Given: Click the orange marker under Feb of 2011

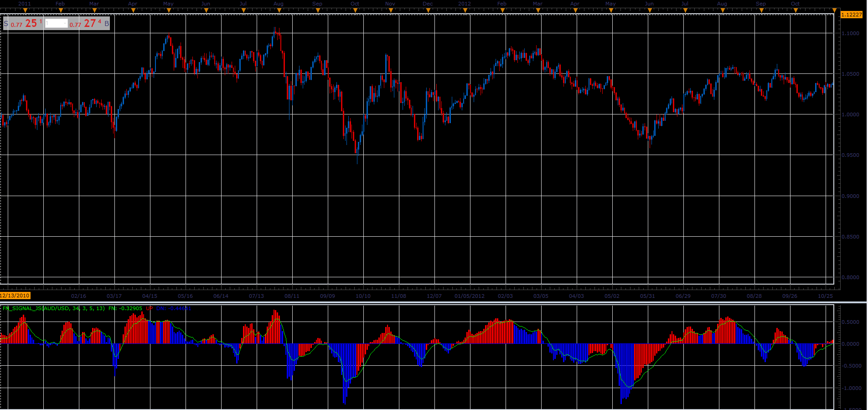Looking at the screenshot, I should click(61, 10).
